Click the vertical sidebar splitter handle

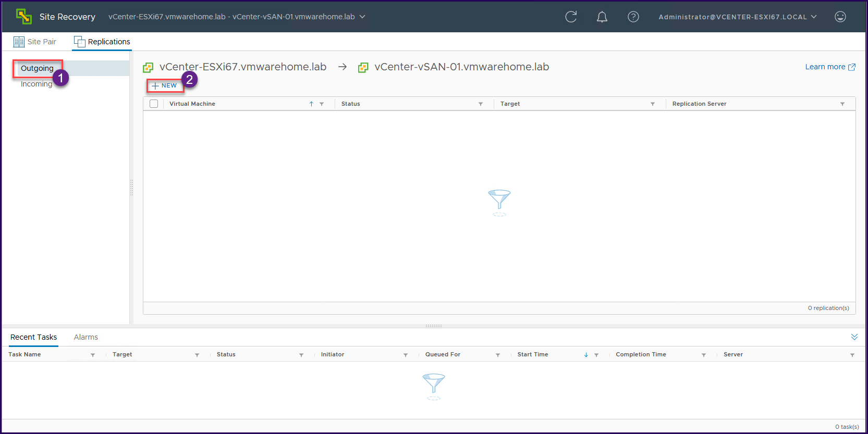(x=131, y=188)
